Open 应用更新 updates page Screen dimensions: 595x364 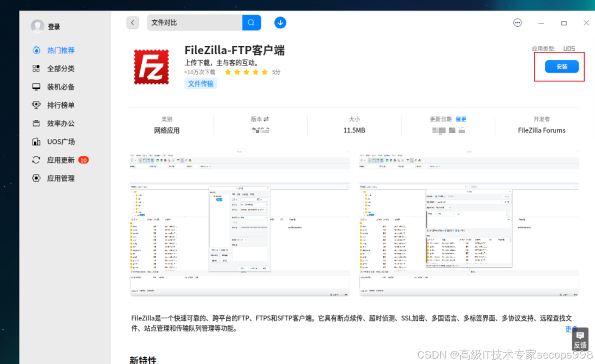point(61,160)
